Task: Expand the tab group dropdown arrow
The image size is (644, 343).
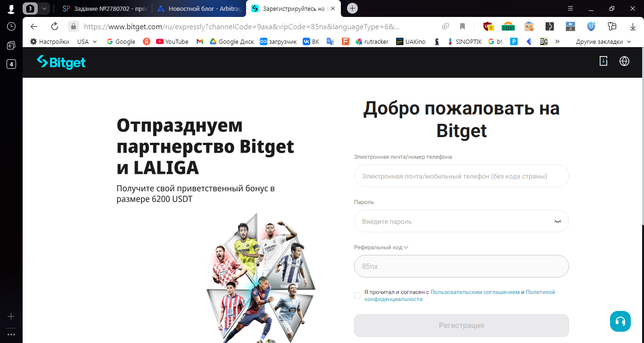Action: (x=44, y=8)
